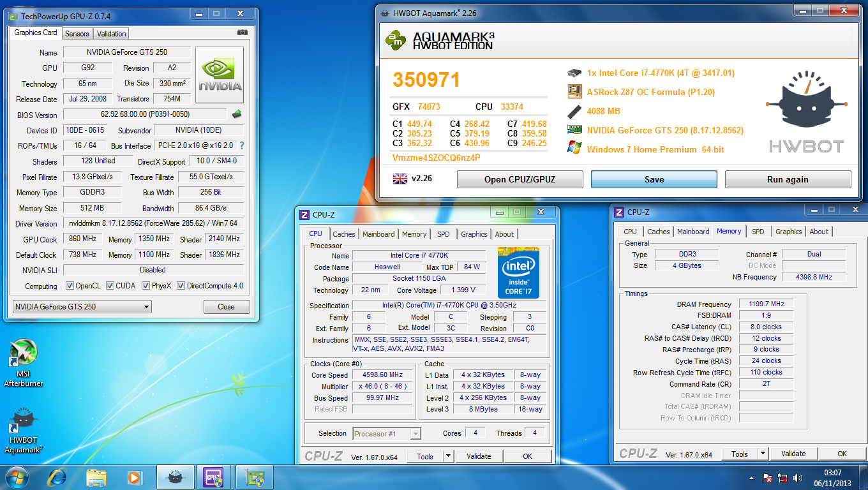Click DRAM Frequency value 1199.7 MHz

[766, 304]
